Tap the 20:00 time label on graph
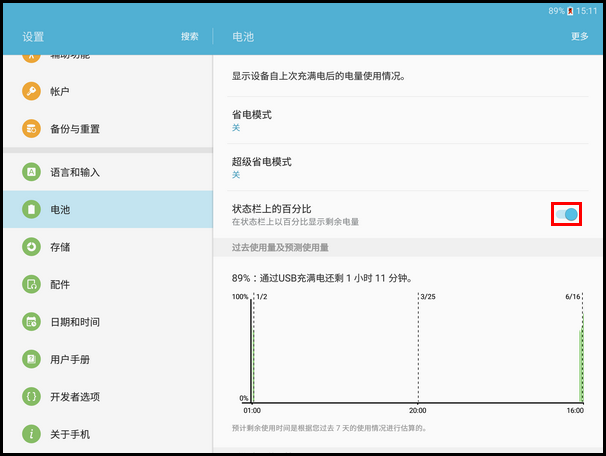606x456 pixels. click(418, 410)
